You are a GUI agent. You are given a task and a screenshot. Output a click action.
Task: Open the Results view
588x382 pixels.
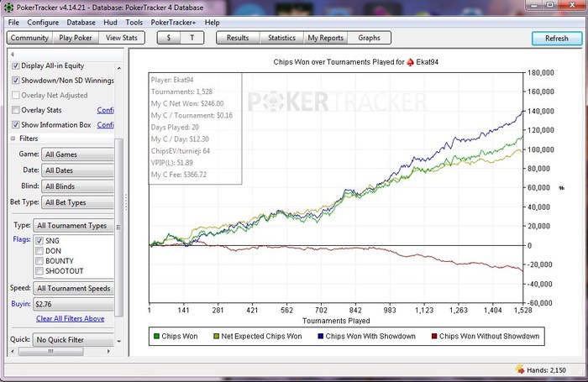(x=238, y=38)
